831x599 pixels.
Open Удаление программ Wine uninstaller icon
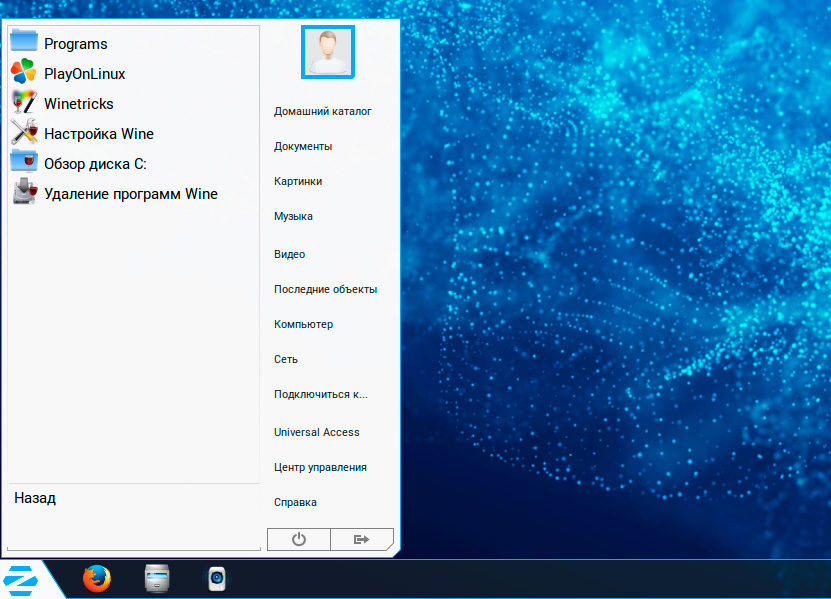click(24, 193)
